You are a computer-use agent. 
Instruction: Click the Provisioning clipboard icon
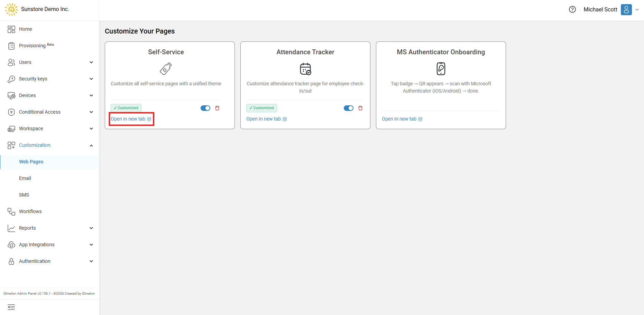(11, 46)
